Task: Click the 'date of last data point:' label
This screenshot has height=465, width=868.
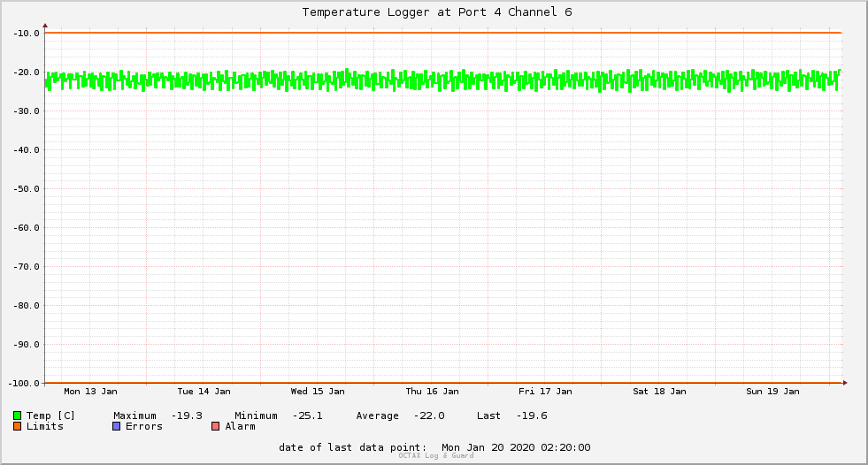Action: (x=353, y=447)
